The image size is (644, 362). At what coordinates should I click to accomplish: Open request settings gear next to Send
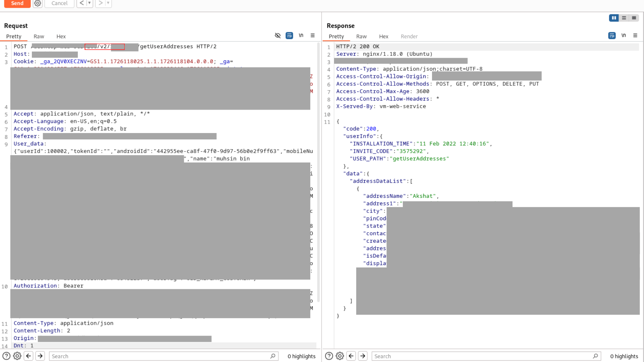click(38, 3)
